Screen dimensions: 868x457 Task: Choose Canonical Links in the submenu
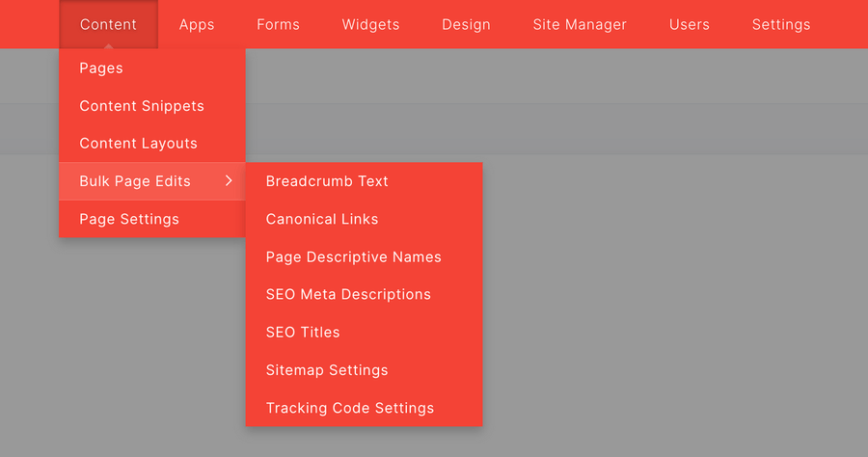pos(365,219)
